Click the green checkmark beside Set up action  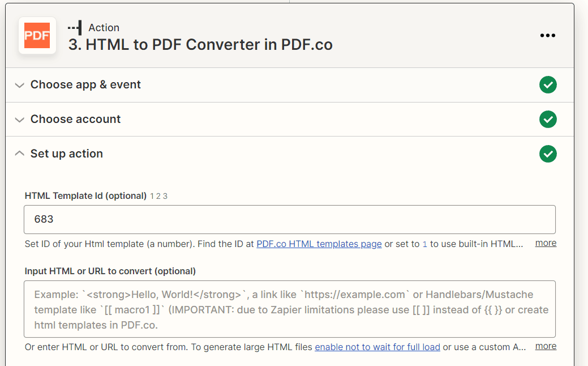pyautogui.click(x=548, y=154)
